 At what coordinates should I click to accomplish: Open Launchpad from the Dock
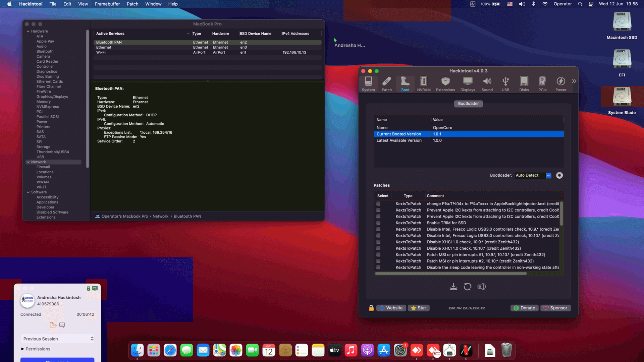[x=154, y=350]
